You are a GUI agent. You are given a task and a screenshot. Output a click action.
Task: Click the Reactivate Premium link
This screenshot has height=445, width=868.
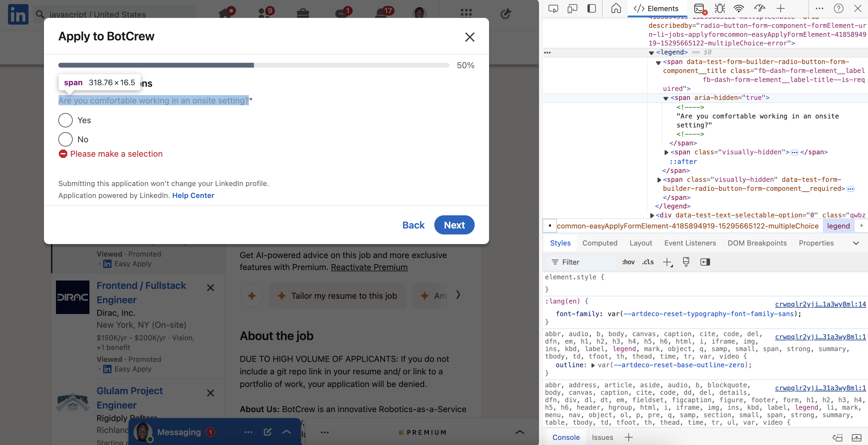[369, 267]
